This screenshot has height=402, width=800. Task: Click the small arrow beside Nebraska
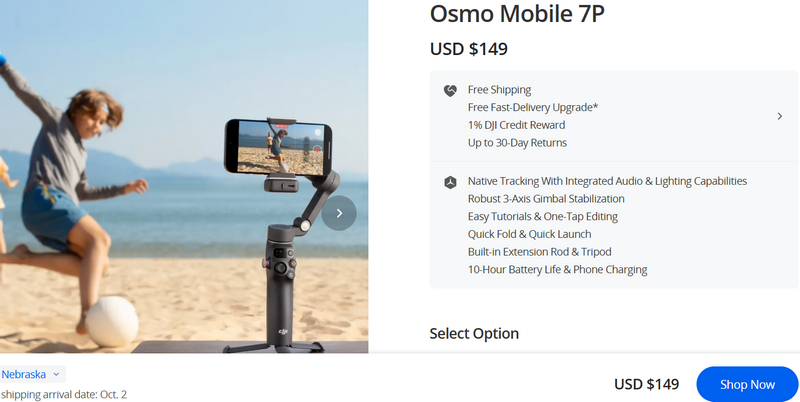tap(56, 374)
